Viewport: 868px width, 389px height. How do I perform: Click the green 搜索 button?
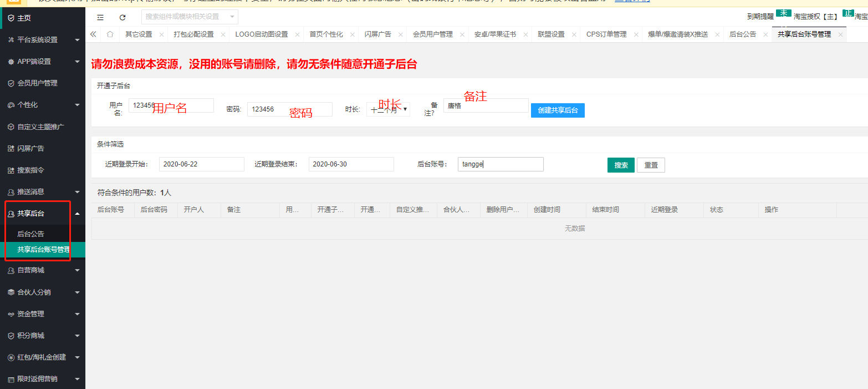621,165
